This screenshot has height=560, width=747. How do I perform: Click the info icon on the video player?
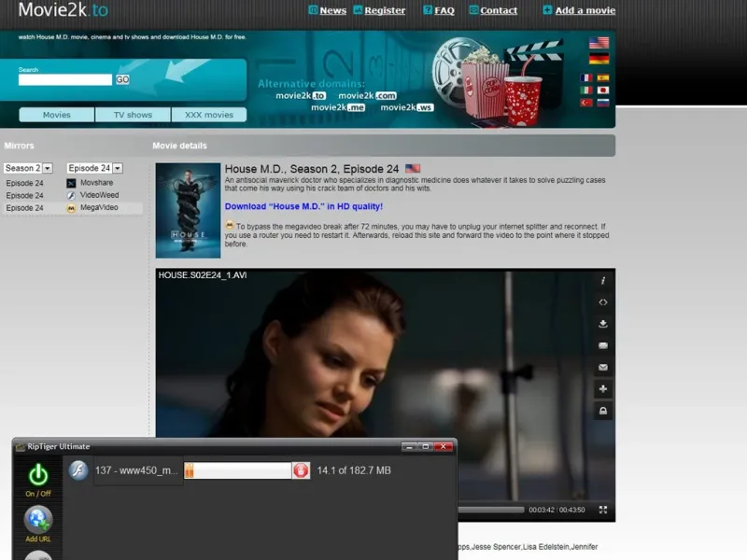pyautogui.click(x=602, y=281)
